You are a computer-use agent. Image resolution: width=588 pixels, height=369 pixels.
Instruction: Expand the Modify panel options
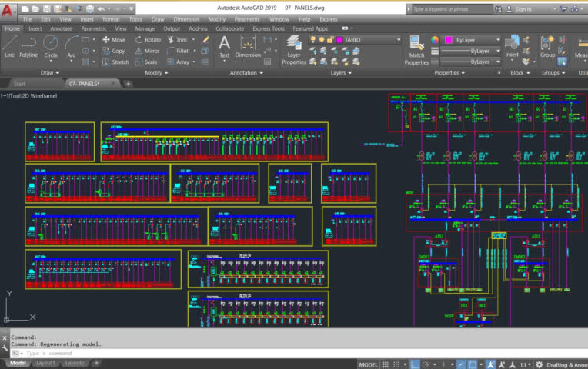(x=163, y=73)
